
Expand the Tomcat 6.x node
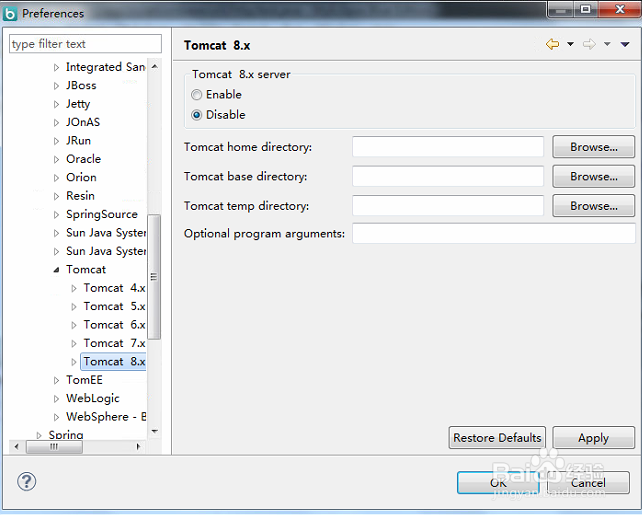[x=74, y=325]
